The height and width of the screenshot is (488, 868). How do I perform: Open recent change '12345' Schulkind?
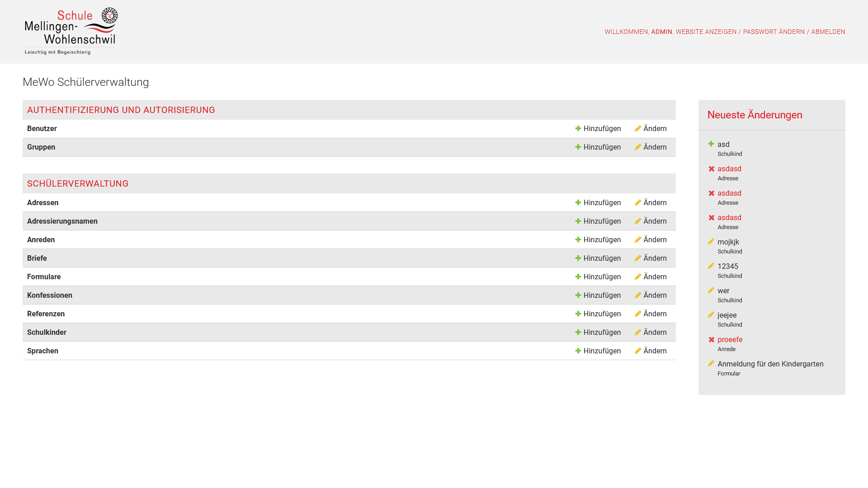(x=728, y=267)
